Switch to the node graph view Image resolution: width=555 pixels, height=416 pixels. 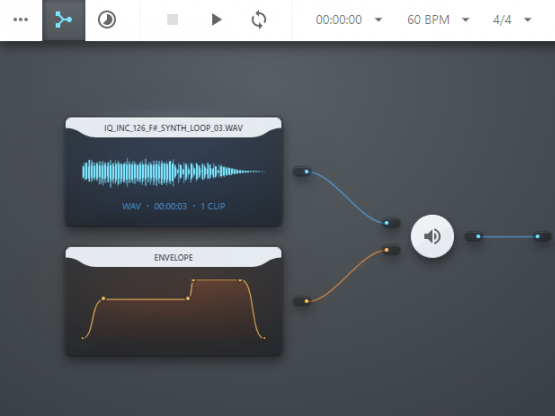(x=64, y=20)
